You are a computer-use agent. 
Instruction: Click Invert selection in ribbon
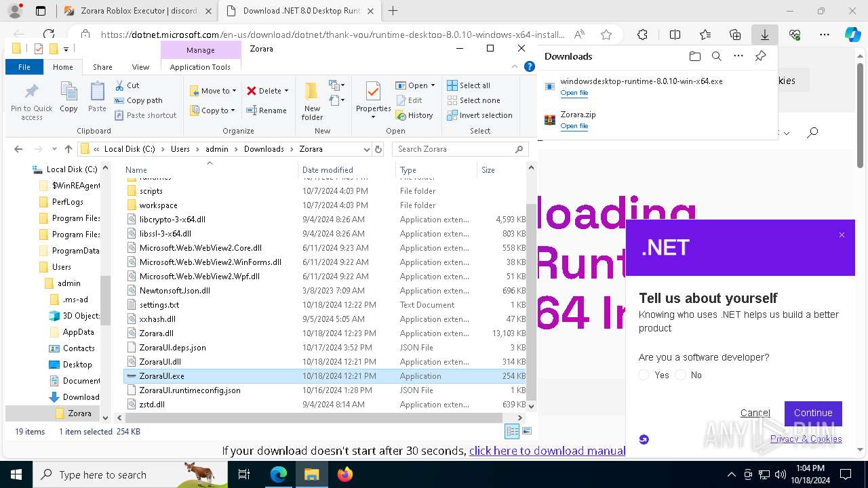[479, 115]
